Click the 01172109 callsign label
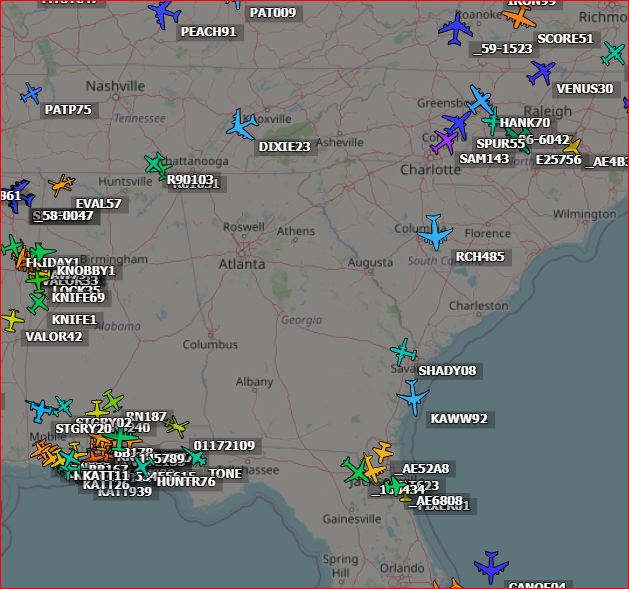The height and width of the screenshot is (589, 629). pos(224,446)
